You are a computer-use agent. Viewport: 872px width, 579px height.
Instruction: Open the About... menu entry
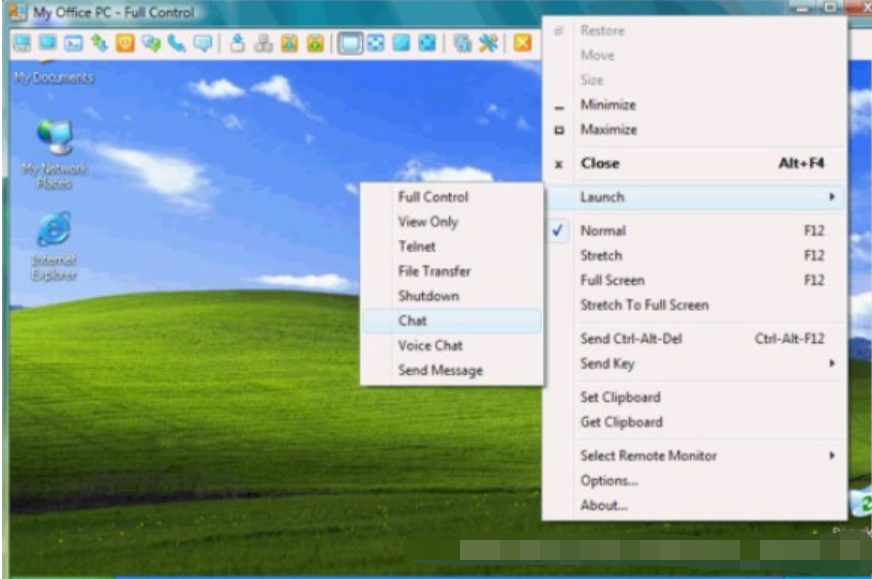click(604, 505)
